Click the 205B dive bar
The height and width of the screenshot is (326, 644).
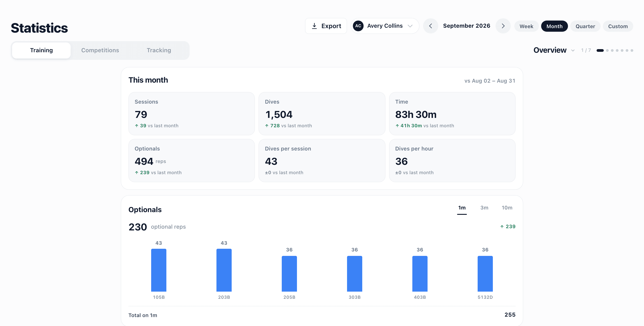pos(289,274)
